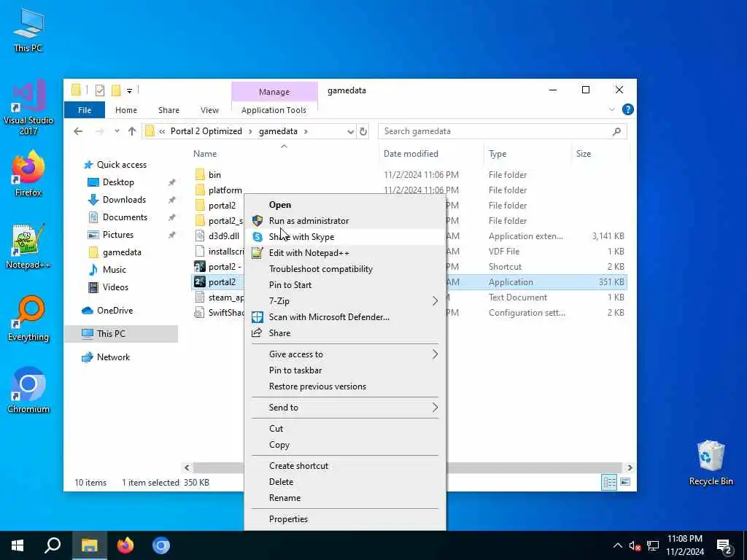Sort by Date modified column
The height and width of the screenshot is (560, 747).
(x=411, y=154)
